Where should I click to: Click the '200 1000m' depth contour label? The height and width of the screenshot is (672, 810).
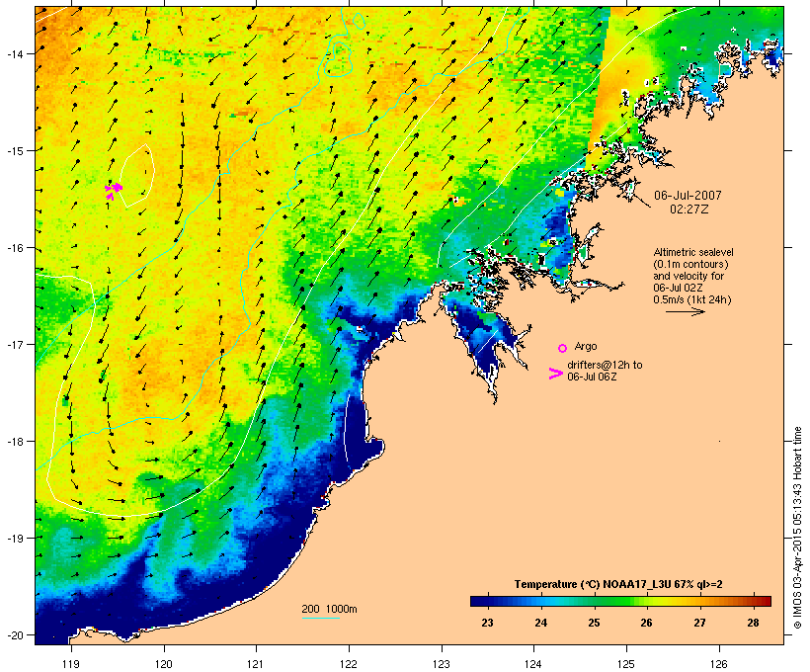[x=329, y=609]
